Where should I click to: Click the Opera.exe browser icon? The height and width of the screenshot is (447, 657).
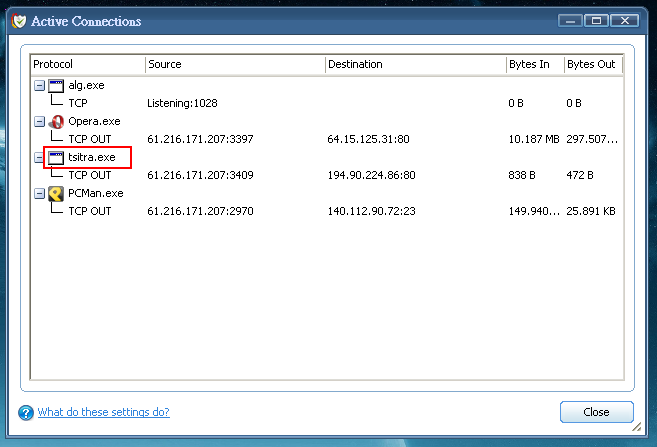click(x=56, y=121)
